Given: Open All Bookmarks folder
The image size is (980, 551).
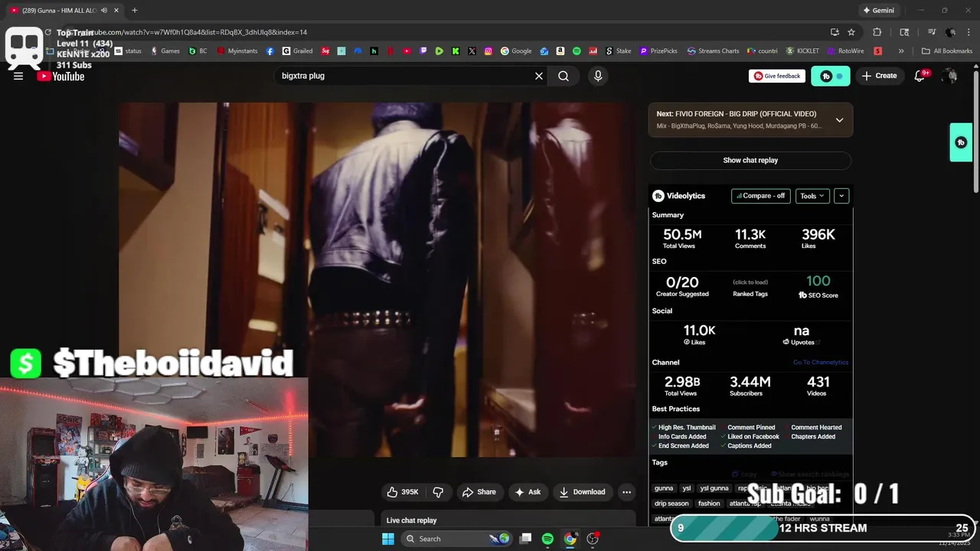Looking at the screenshot, I should point(947,51).
